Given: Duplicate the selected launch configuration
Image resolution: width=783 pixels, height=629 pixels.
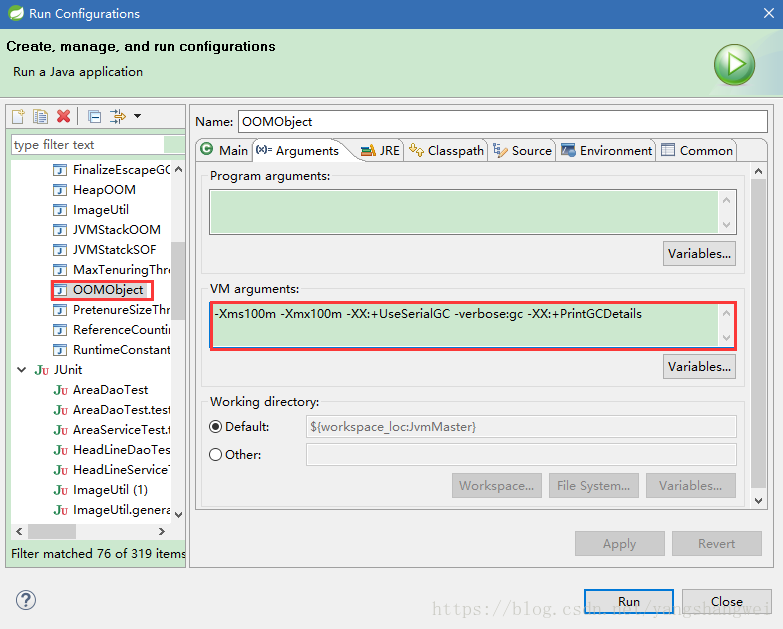Looking at the screenshot, I should (x=41, y=116).
